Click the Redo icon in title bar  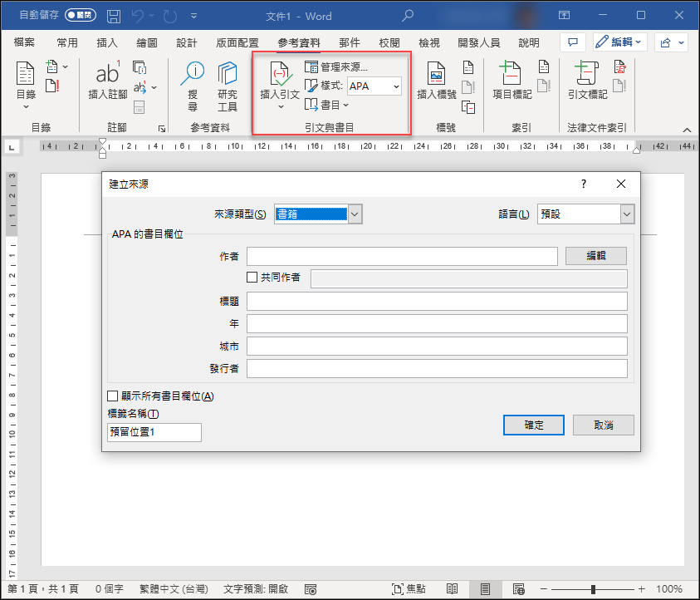click(170, 16)
